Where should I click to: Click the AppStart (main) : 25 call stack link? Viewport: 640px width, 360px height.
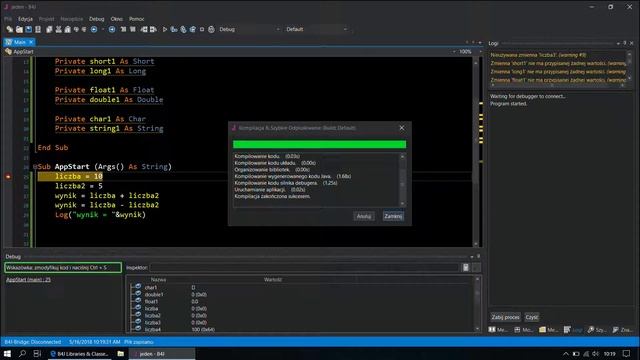coord(28,280)
